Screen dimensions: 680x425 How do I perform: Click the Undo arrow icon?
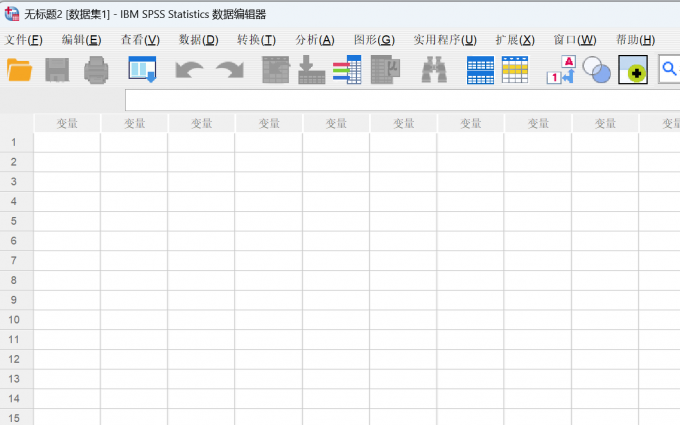pos(189,70)
